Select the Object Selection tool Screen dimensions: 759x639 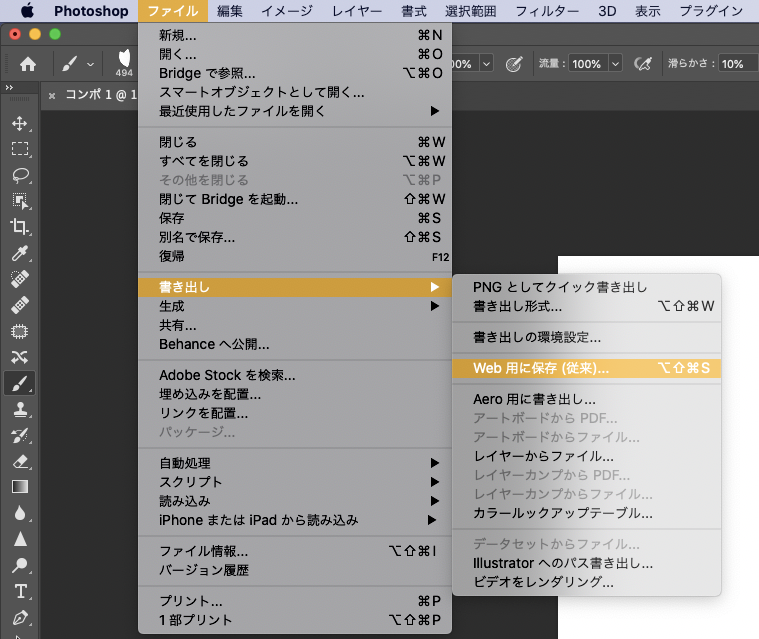(19, 201)
